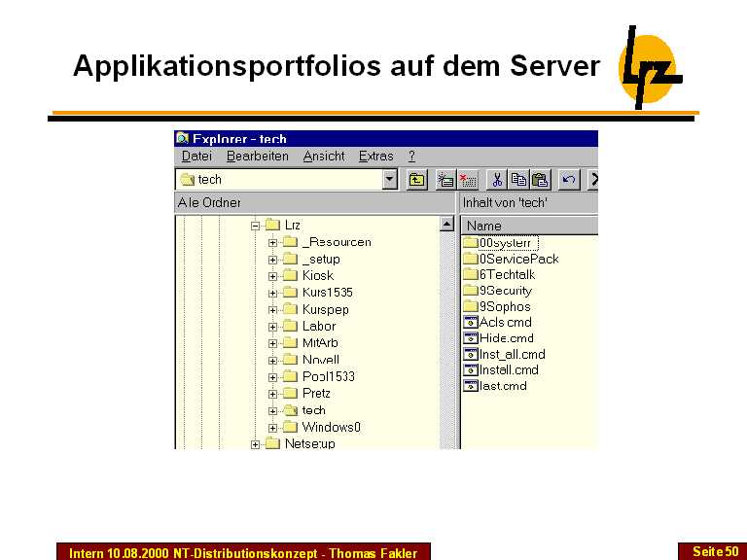The height and width of the screenshot is (560, 747).
Task: Expand the Netsetup folder node
Action: tap(256, 444)
